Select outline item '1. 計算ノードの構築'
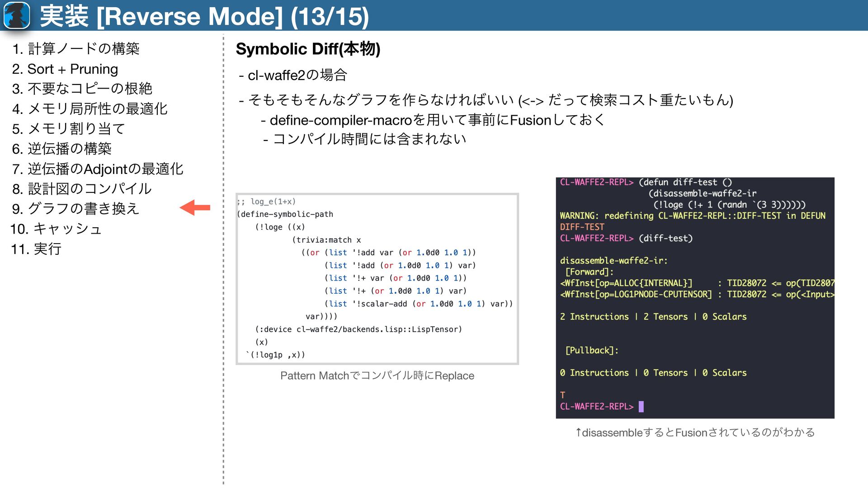 click(x=75, y=49)
